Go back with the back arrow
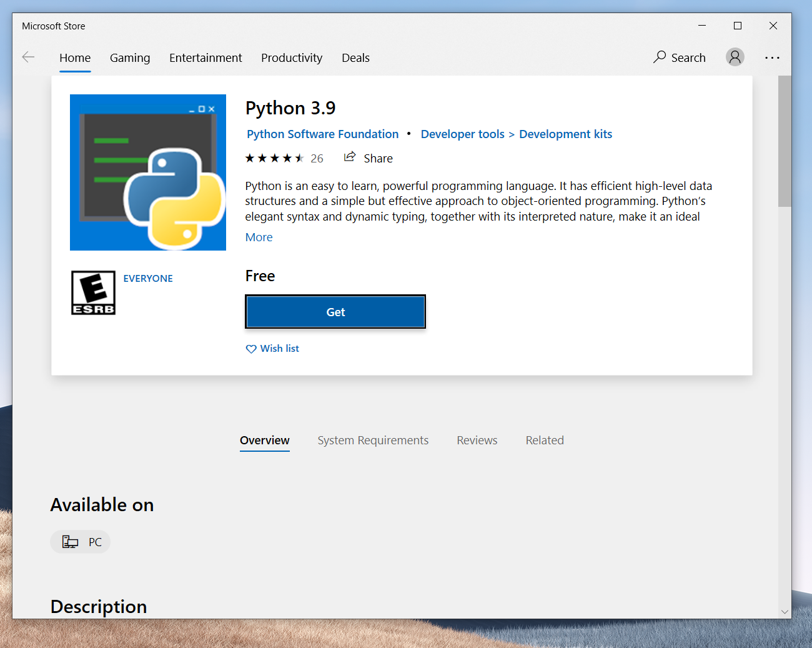The image size is (812, 648). coord(28,57)
